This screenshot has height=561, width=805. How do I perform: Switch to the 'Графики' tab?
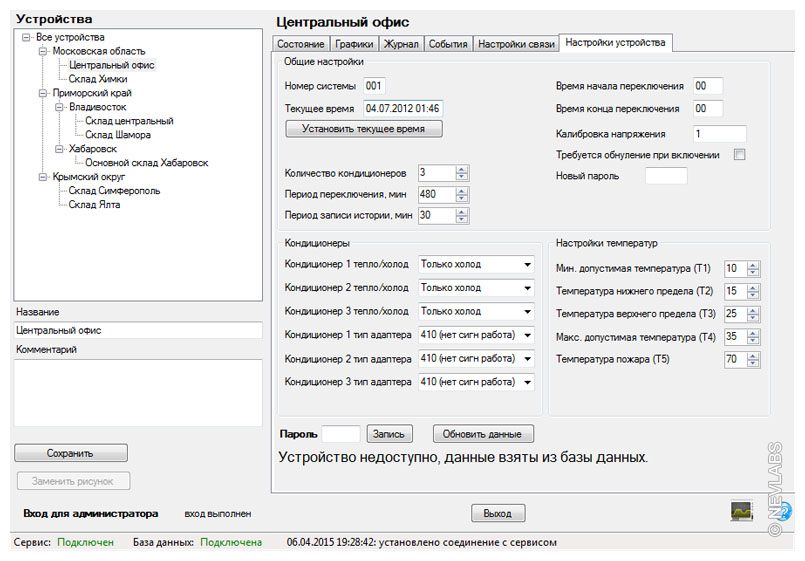(x=354, y=44)
